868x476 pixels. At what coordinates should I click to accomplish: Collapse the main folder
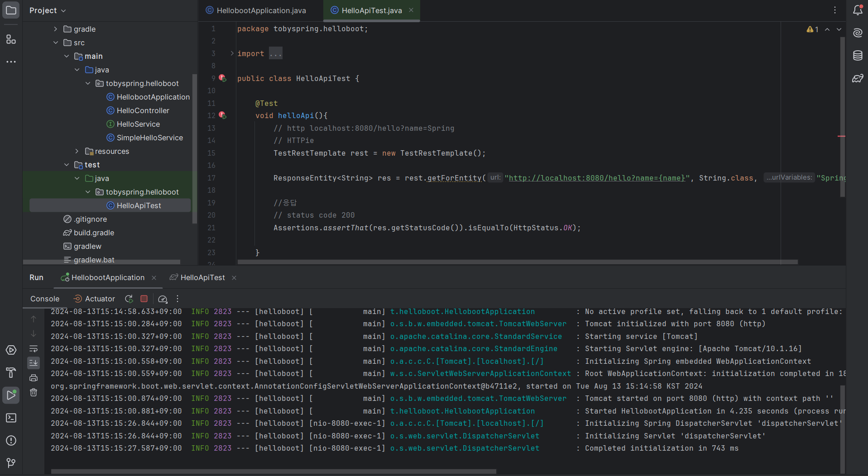67,56
